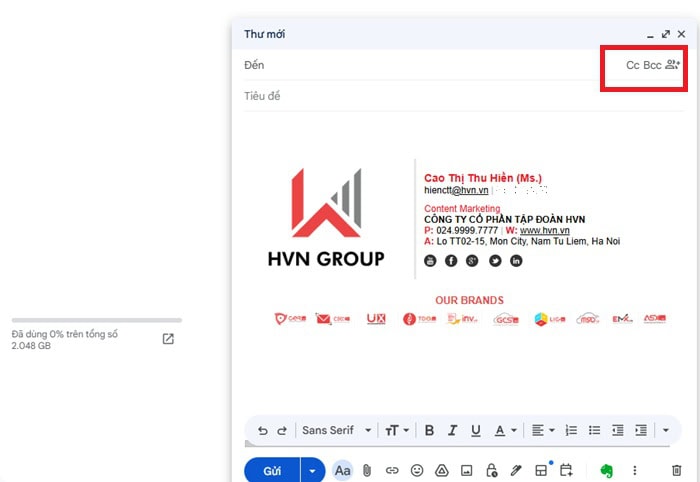700x482 pixels.
Task: Toggle italic formatting
Action: click(x=452, y=431)
